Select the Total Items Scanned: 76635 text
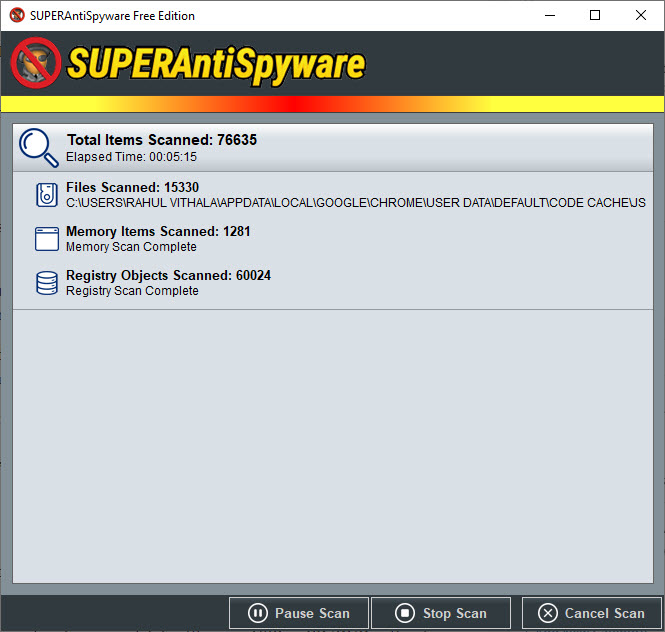 click(x=162, y=140)
